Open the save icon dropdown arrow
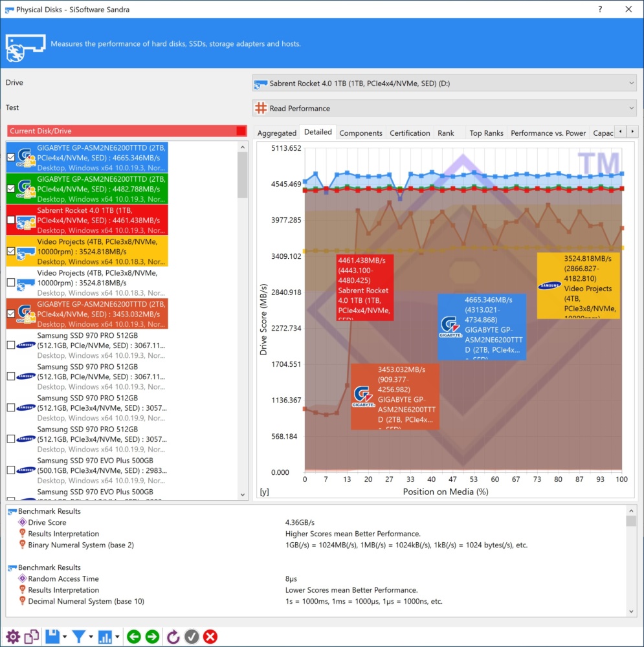644x647 pixels. pyautogui.click(x=65, y=637)
